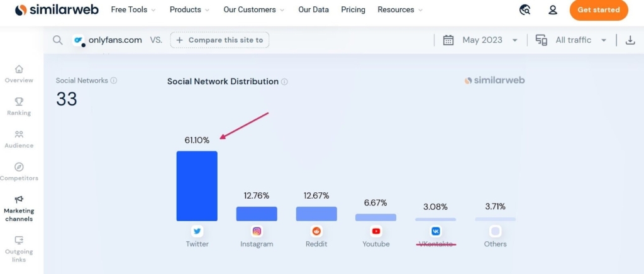Screen dimensions: 644x274
Task: Select the Competitors sidebar section
Action: (x=19, y=172)
